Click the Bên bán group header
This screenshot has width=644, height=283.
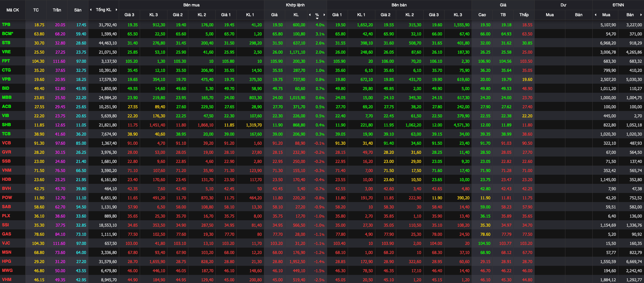(x=399, y=5)
